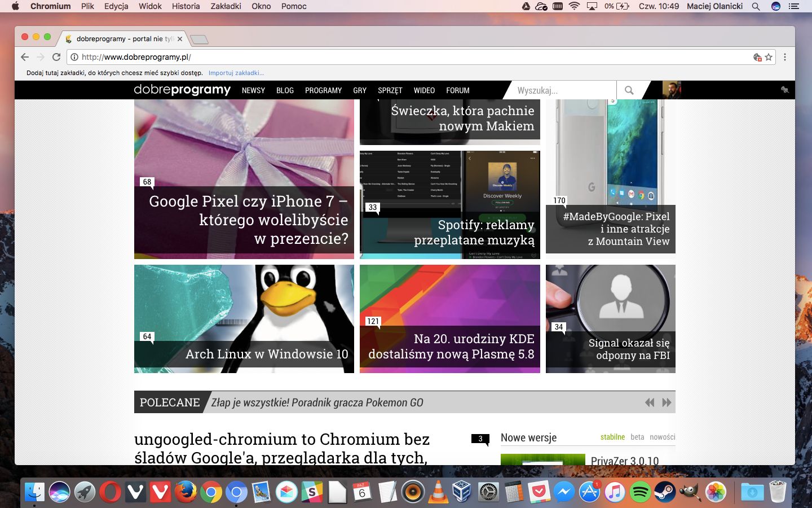
Task: Open the Widok menu
Action: coord(150,6)
